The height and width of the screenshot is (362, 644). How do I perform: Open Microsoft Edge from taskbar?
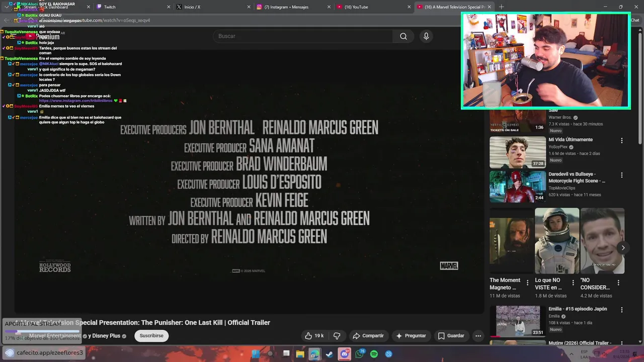click(x=314, y=354)
